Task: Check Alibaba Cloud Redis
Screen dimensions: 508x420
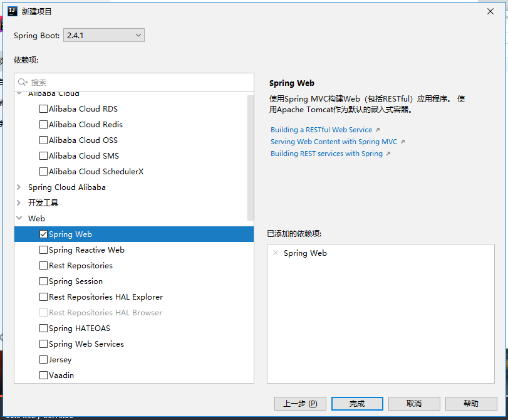Action: pyautogui.click(x=43, y=124)
